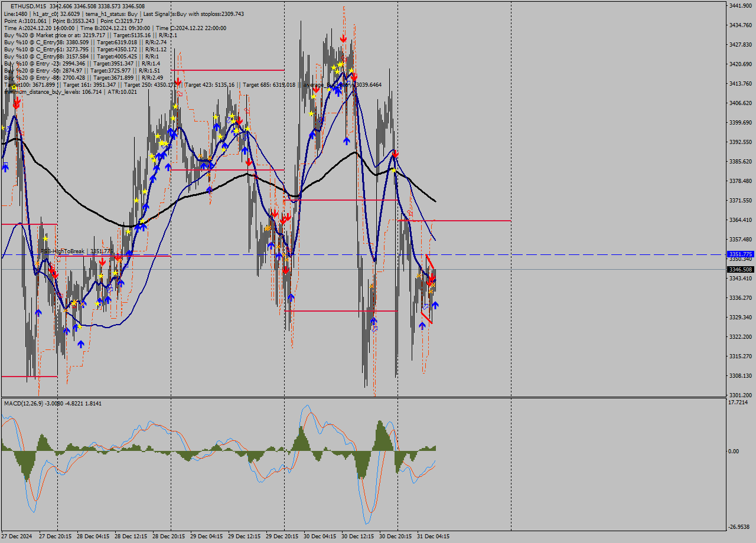Image resolution: width=756 pixels, height=543 pixels.
Task: Click the '28 Dec 12:15' time label
Action: (x=131, y=537)
